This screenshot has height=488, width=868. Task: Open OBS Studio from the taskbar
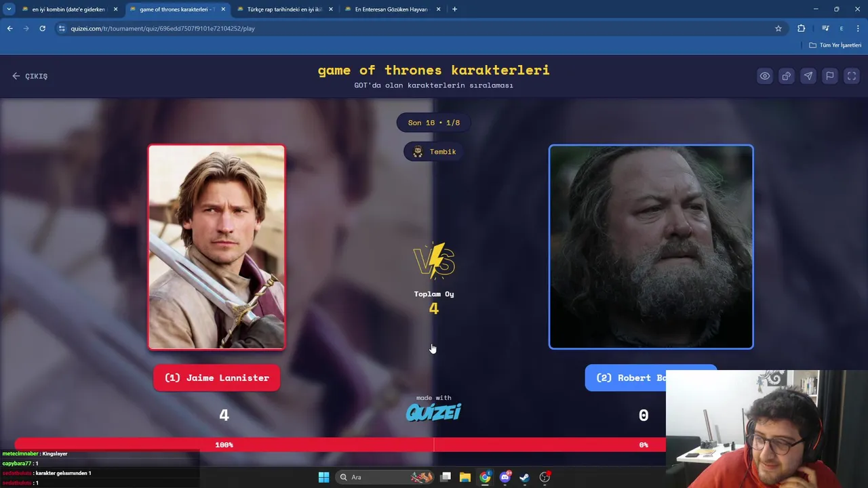[x=545, y=477]
